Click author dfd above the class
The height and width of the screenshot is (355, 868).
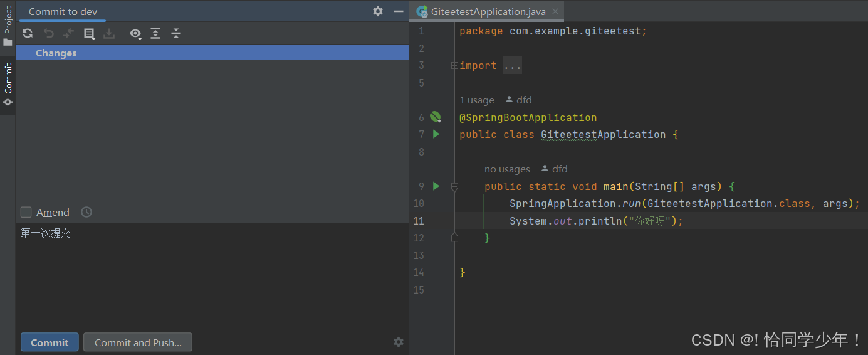pos(519,100)
